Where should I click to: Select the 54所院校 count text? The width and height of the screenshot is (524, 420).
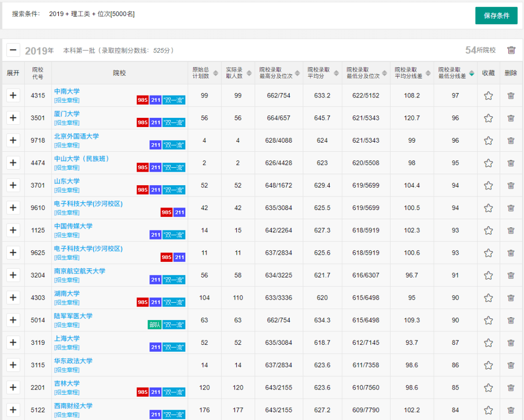480,50
